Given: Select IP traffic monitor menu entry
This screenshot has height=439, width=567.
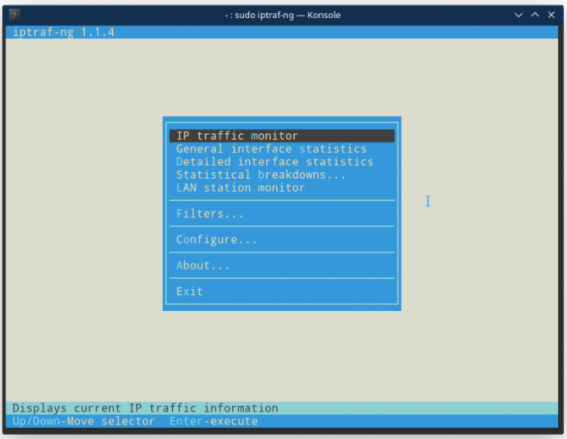Looking at the screenshot, I should [282, 136].
